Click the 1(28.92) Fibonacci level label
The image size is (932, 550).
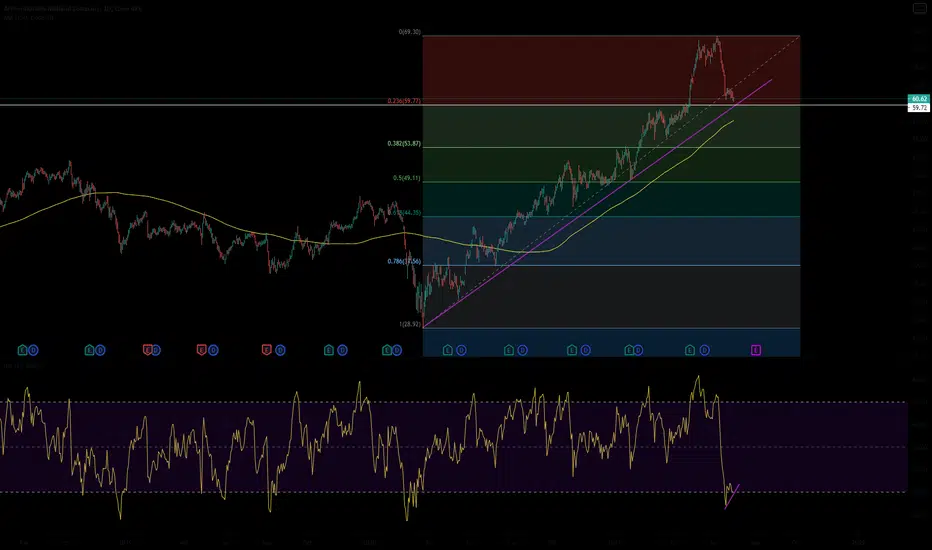(x=410, y=325)
